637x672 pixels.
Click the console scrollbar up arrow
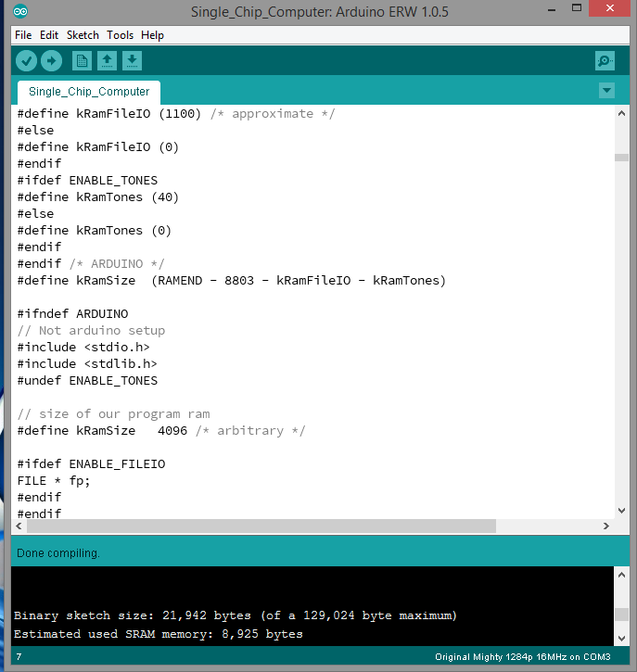tap(621, 576)
